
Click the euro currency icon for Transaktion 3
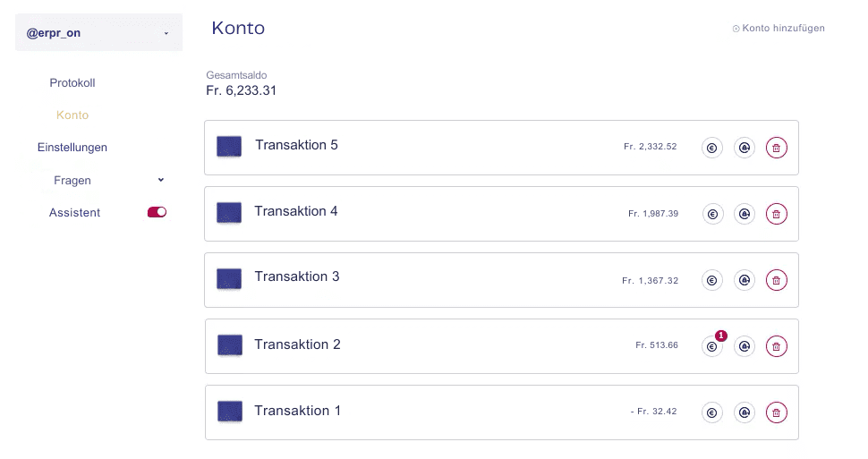pyautogui.click(x=712, y=280)
